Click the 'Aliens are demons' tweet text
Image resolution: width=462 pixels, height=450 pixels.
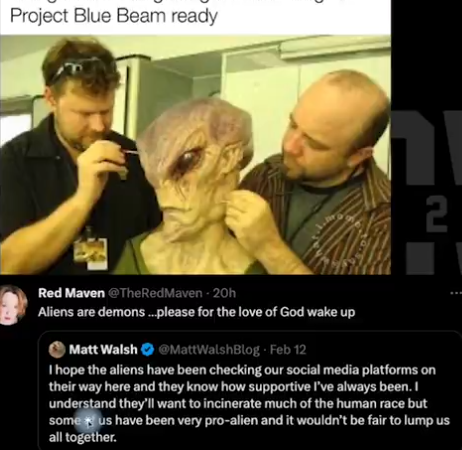[196, 312]
